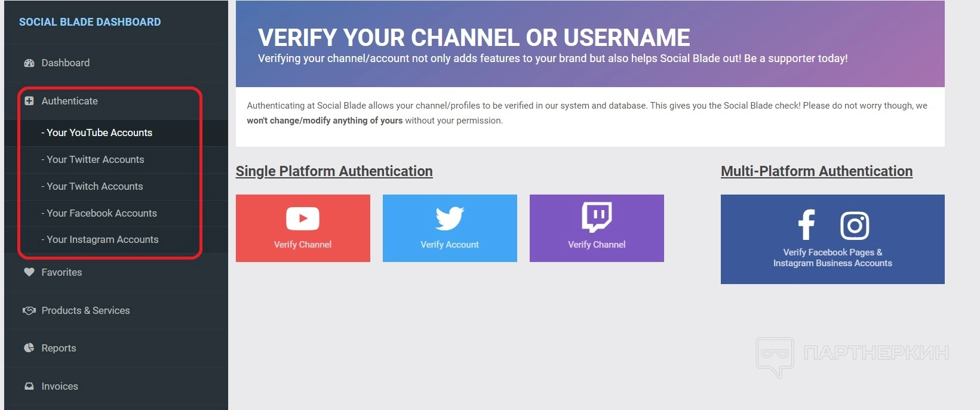Open Products & Services in sidebar
The width and height of the screenshot is (980, 410).
pos(116,310)
